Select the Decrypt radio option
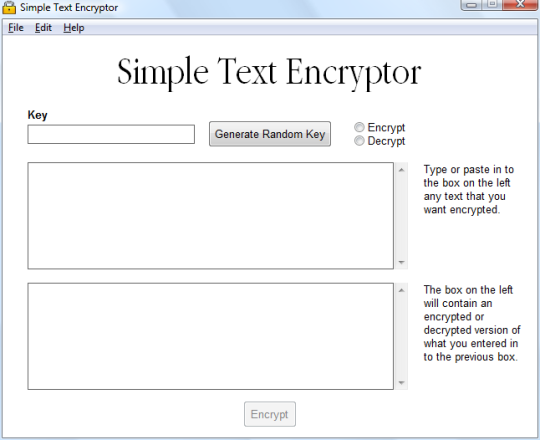The width and height of the screenshot is (540, 440). [x=380, y=141]
